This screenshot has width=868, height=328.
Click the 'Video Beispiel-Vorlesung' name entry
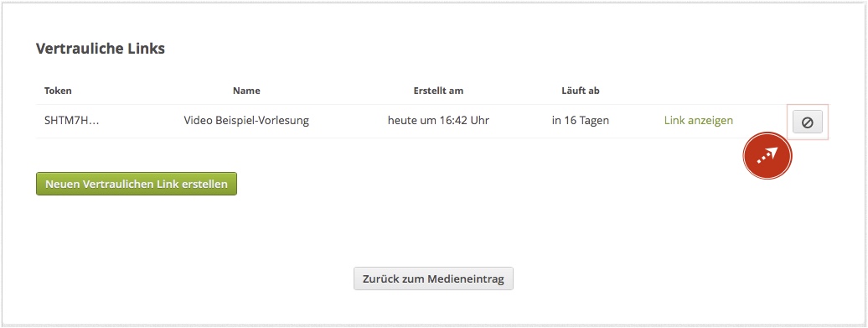point(246,120)
